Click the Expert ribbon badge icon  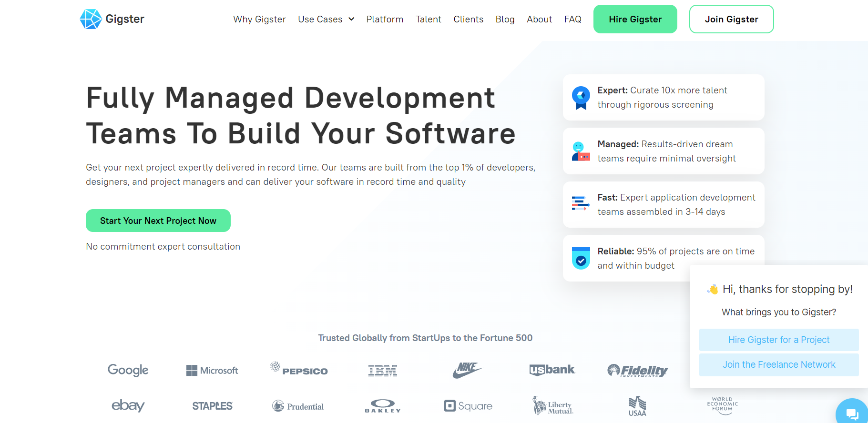581,98
